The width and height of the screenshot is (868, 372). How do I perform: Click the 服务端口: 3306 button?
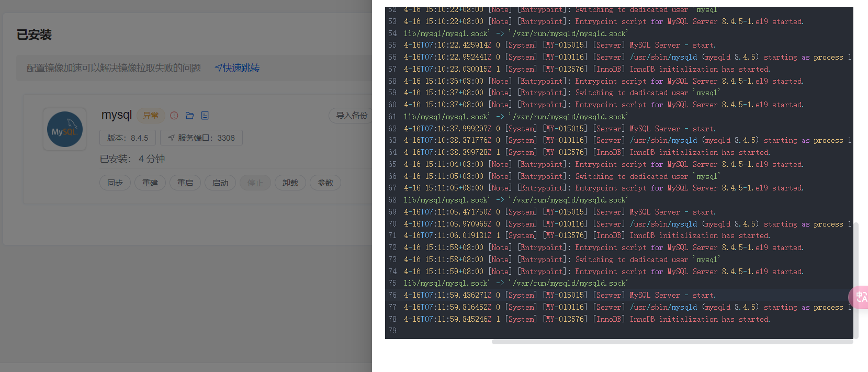[201, 138]
